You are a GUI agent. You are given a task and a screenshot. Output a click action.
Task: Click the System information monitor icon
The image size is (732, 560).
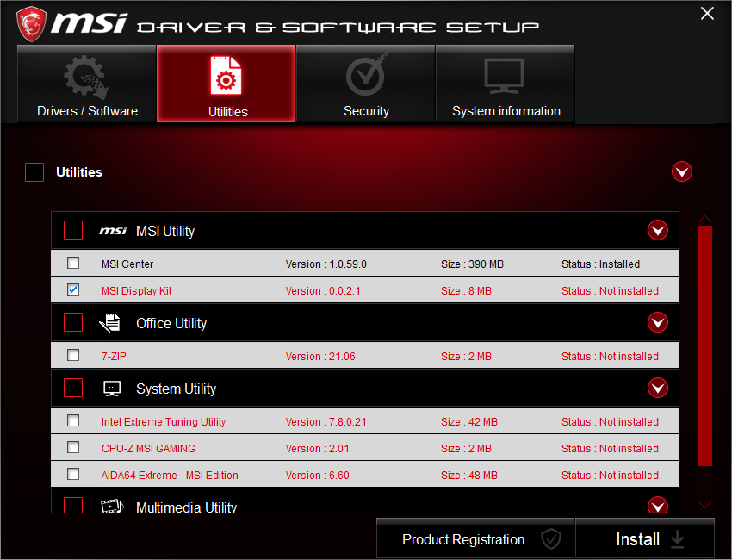pos(505,76)
